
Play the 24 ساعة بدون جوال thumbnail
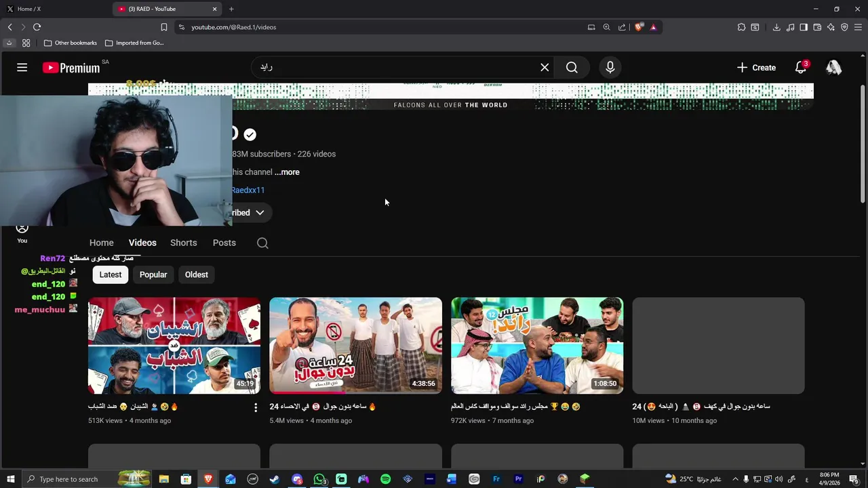(x=355, y=346)
